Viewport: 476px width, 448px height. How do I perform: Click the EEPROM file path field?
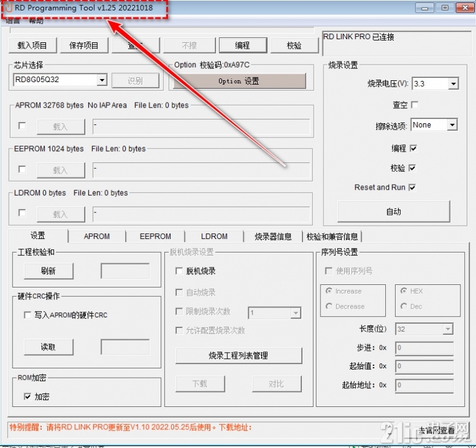201,170
